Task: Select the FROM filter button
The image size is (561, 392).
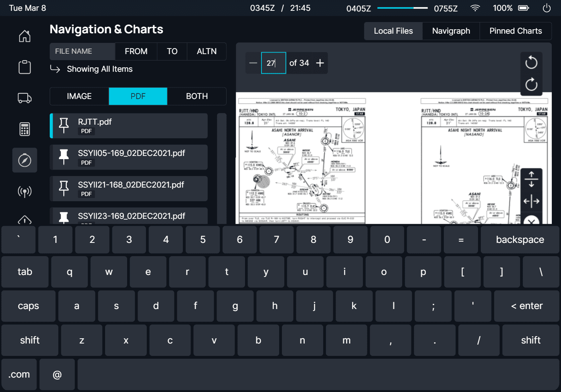Action: 136,51
